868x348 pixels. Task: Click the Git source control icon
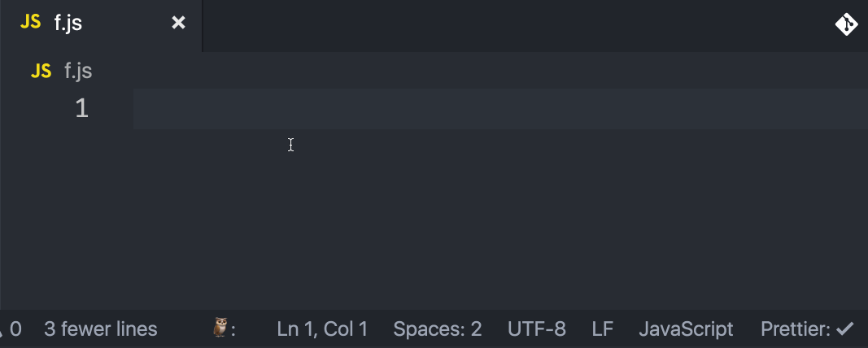pyautogui.click(x=846, y=24)
